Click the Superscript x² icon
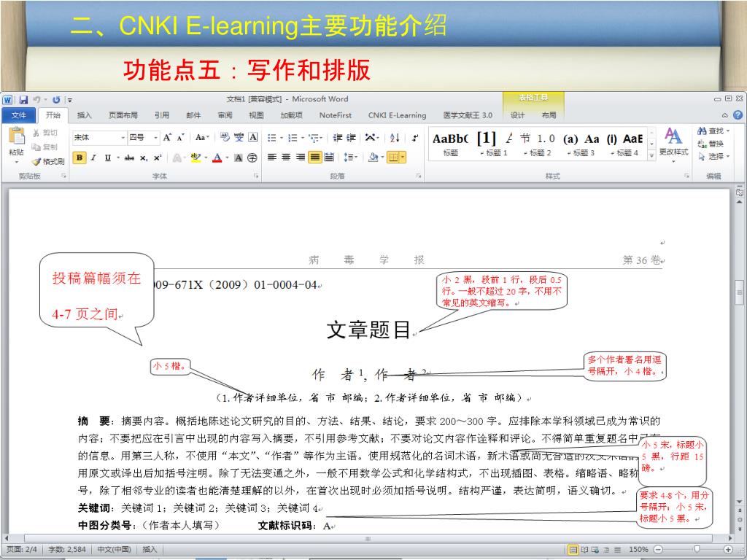The width and height of the screenshot is (747, 560). (x=158, y=157)
